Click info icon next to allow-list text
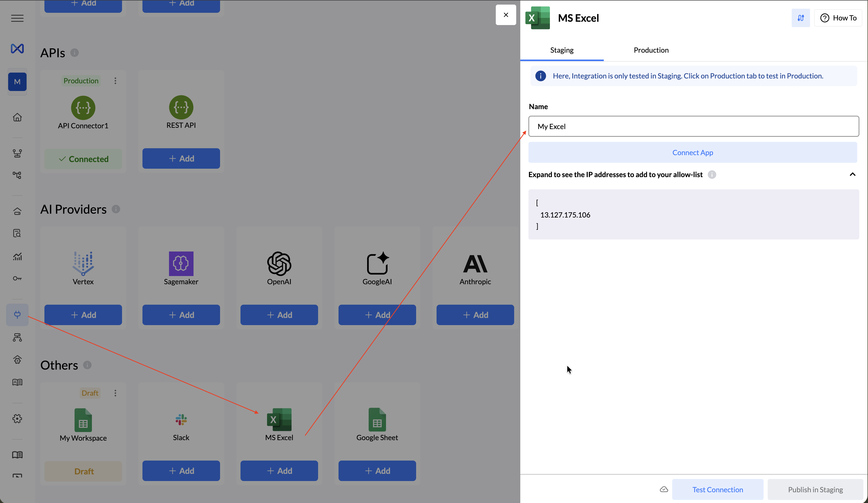Screen dimensions: 868x503 coord(712,175)
